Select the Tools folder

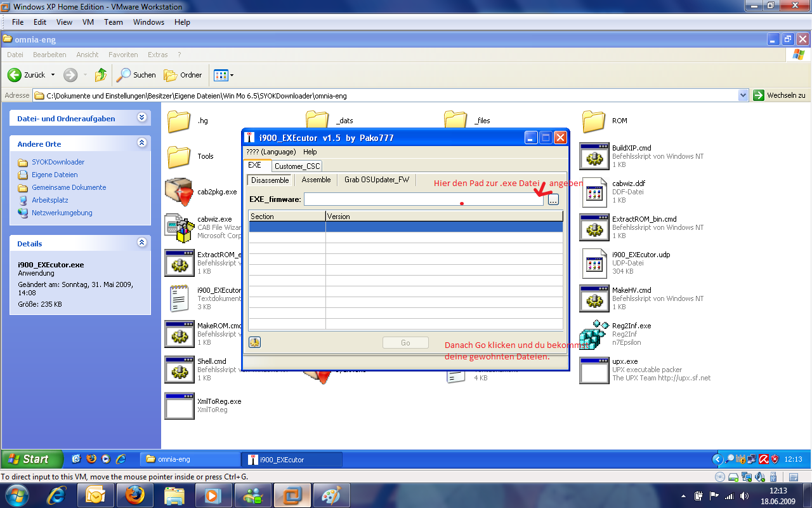pyautogui.click(x=179, y=156)
